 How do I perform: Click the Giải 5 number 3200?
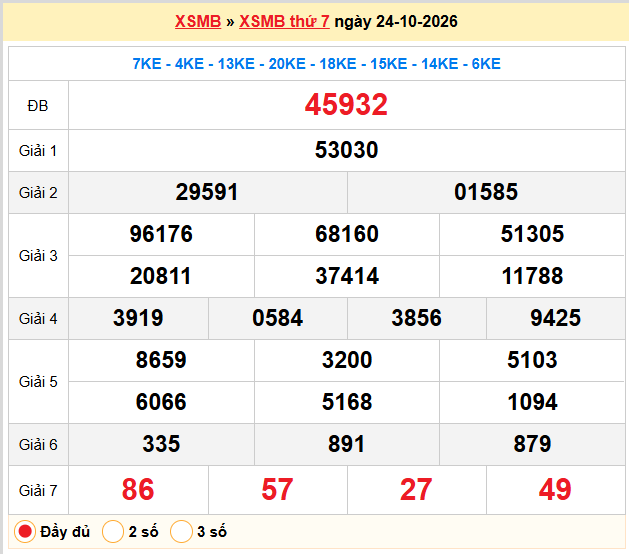click(x=347, y=360)
